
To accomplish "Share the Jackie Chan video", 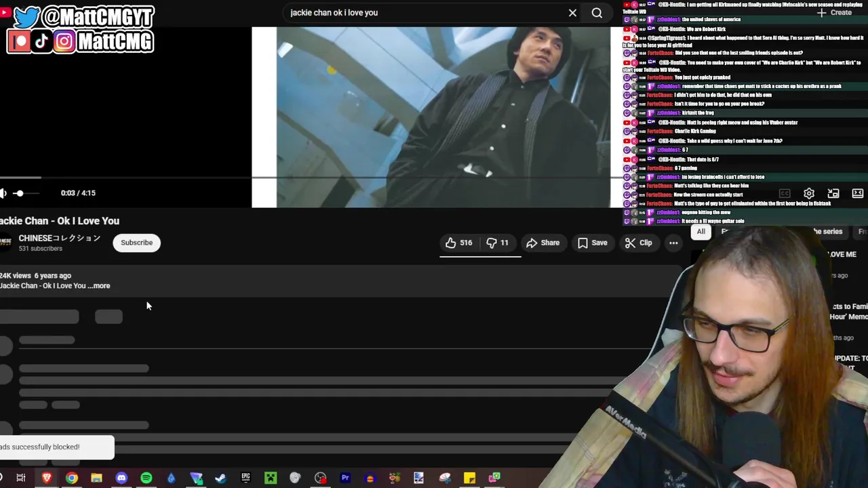I will click(542, 243).
